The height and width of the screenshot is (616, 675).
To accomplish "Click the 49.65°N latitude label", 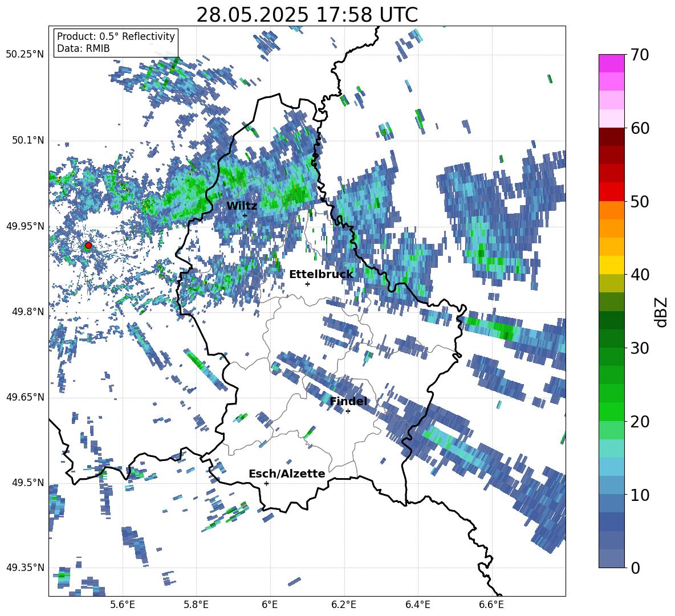I will pos(25,397).
